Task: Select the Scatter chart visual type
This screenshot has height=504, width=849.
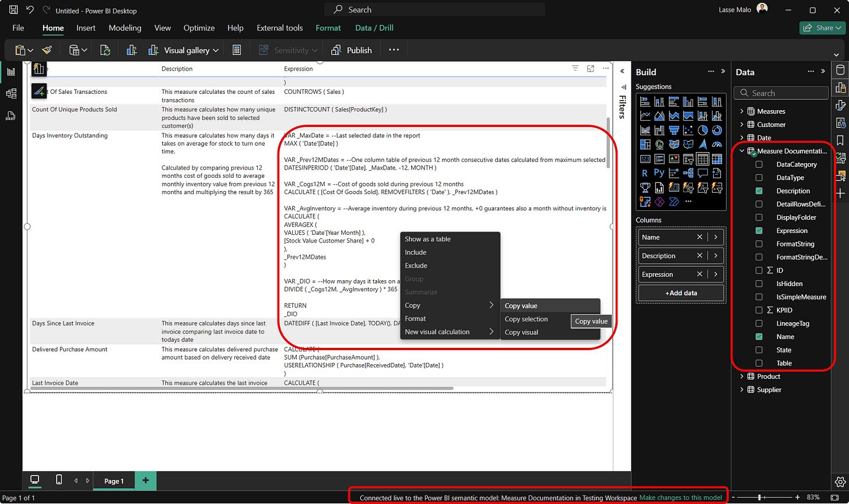Action: click(x=688, y=130)
